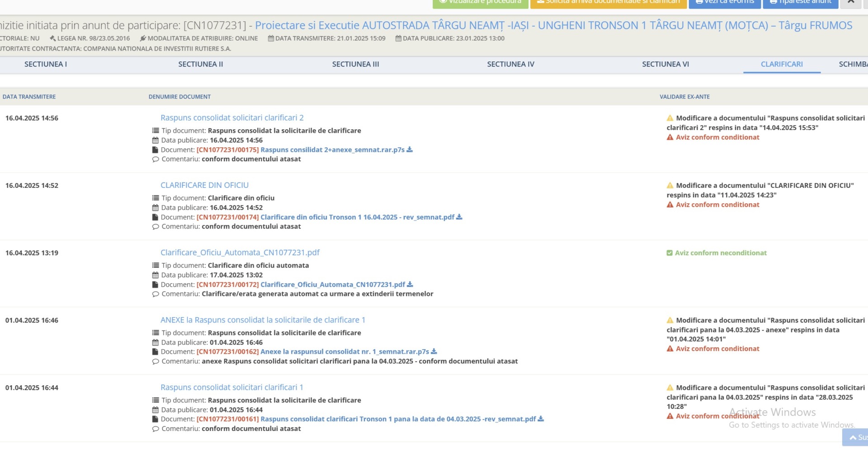
Task: Click Raspuns consolidat clarificari Tronson 1 pana la 04.03.2025 file
Action: pyautogui.click(x=398, y=419)
